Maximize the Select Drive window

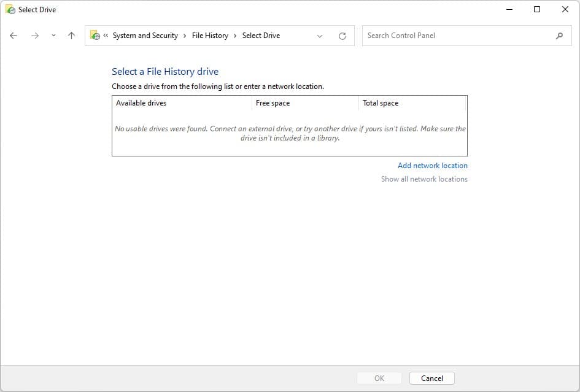pos(537,10)
